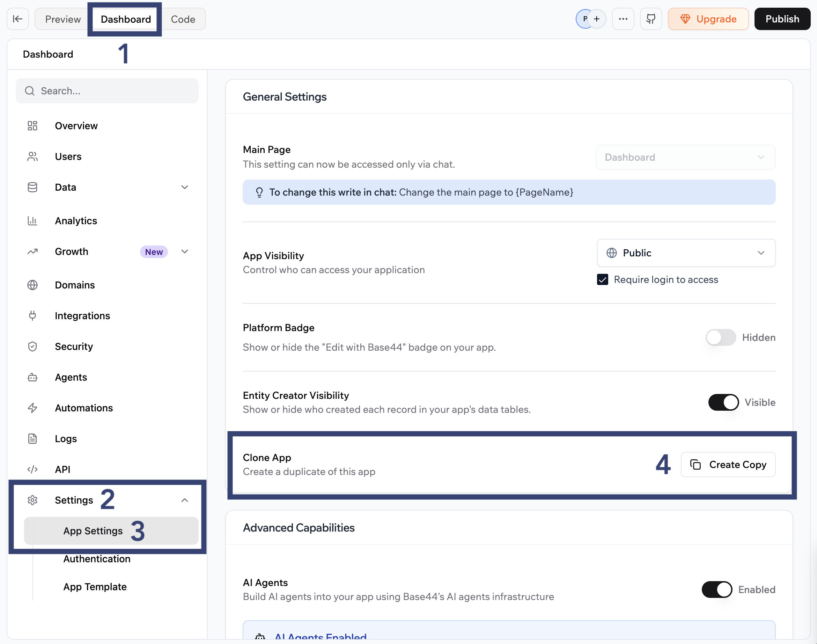Open the API menu item
817x644 pixels.
tap(107, 469)
